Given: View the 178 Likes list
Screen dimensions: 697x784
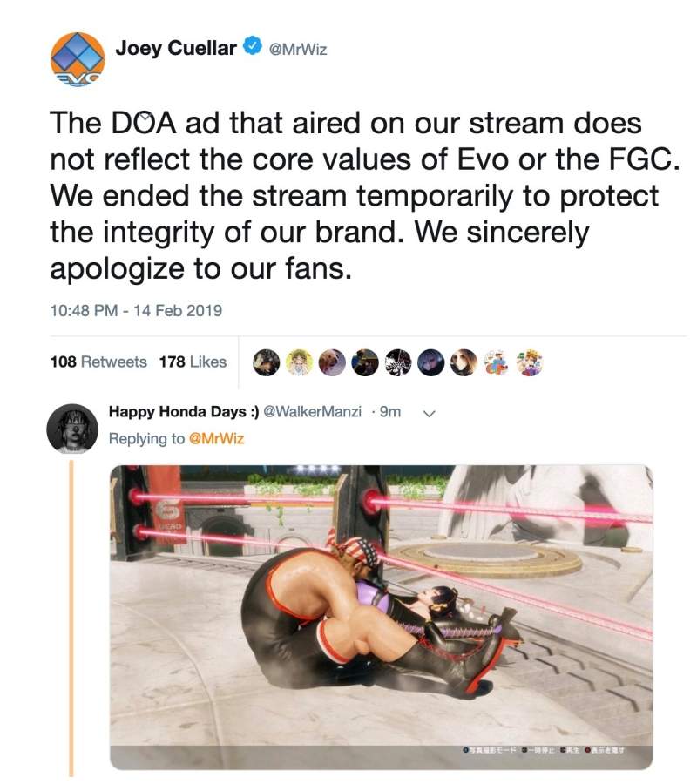Looking at the screenshot, I should point(193,362).
